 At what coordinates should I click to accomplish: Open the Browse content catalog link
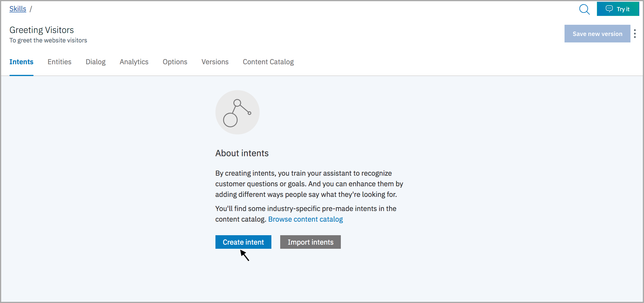(306, 219)
